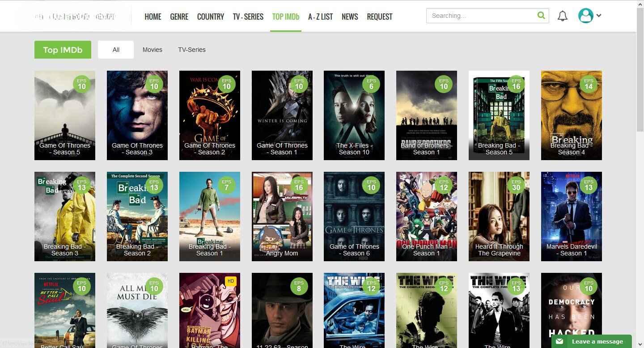Go to TV - SERIES section

248,17
